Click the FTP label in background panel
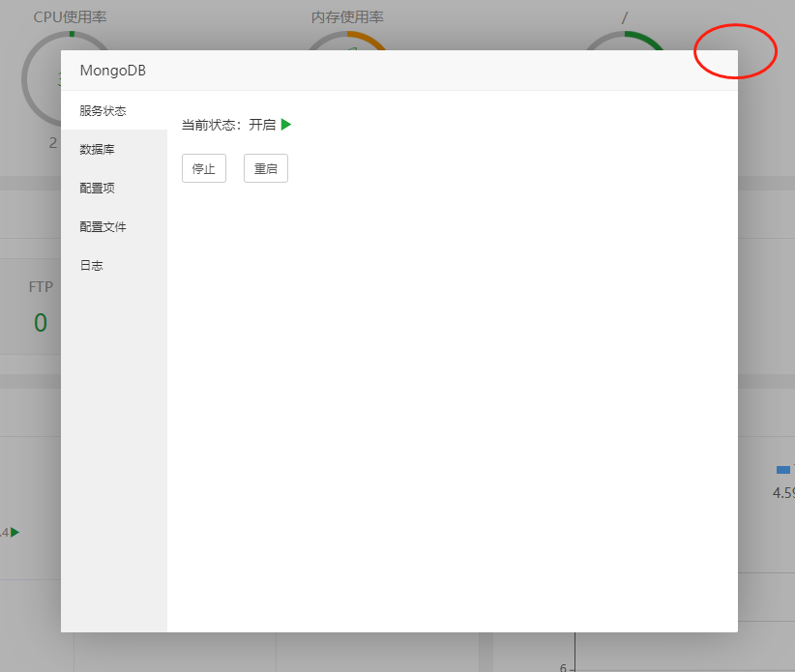Viewport: 795px width, 672px height. tap(41, 287)
